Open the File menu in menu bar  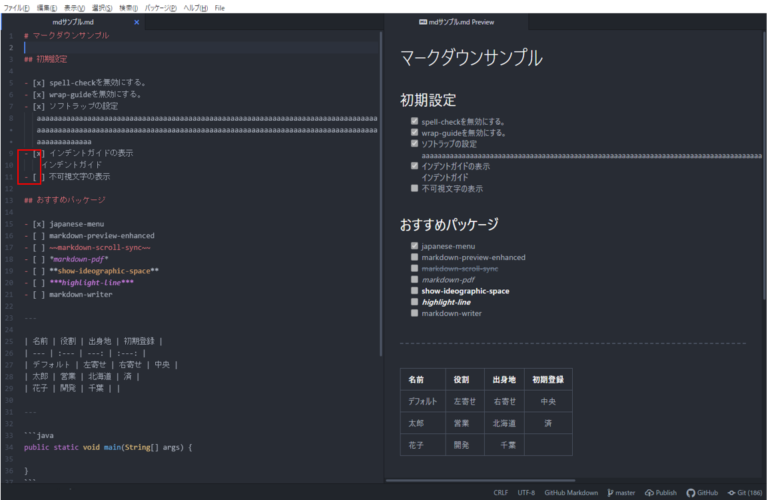click(x=219, y=8)
